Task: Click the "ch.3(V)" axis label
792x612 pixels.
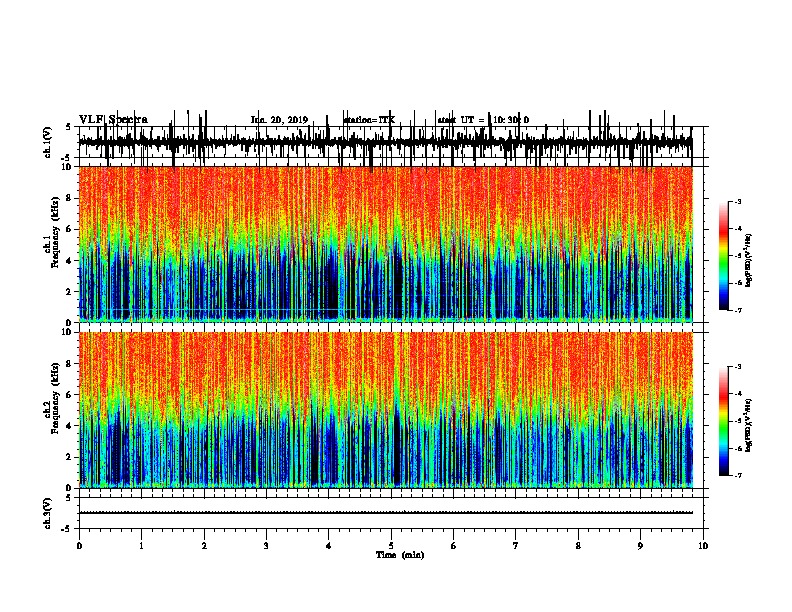Action: click(x=47, y=513)
